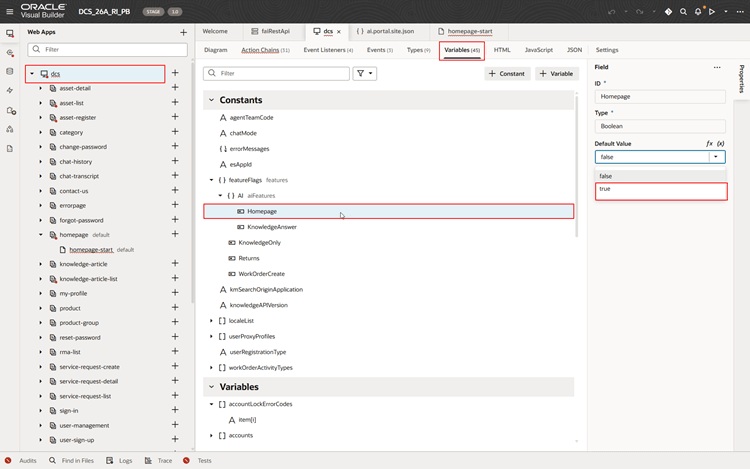
Task: Add new web app with plus
Action: click(x=183, y=32)
